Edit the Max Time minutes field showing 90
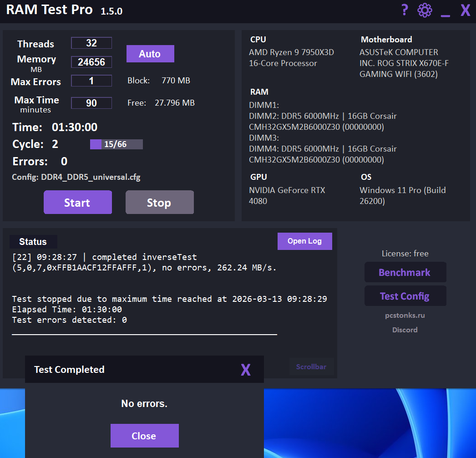The image size is (476, 458). click(91, 103)
